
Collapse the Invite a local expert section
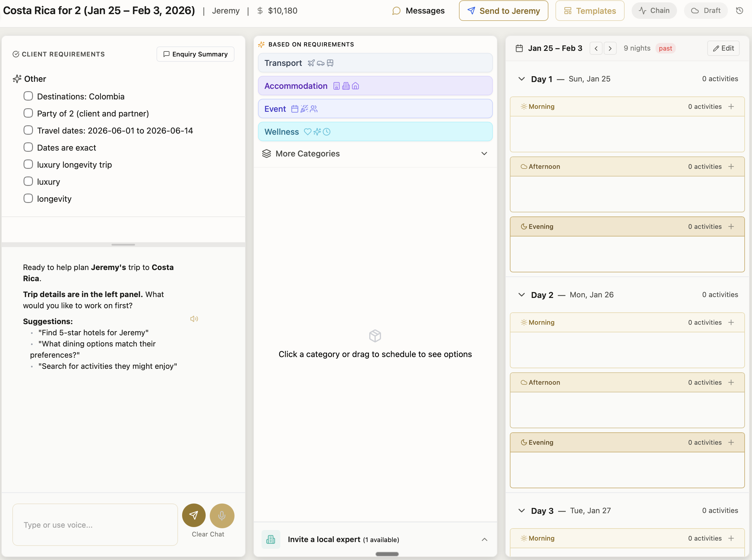(484, 539)
